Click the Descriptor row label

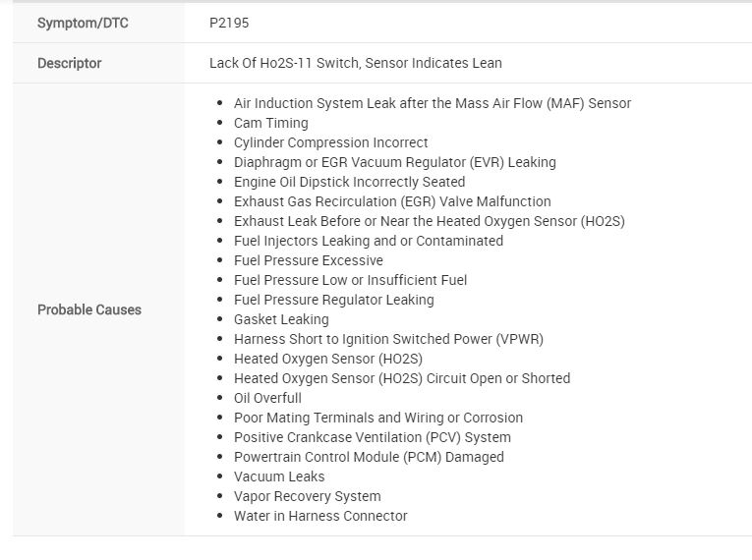tap(70, 63)
